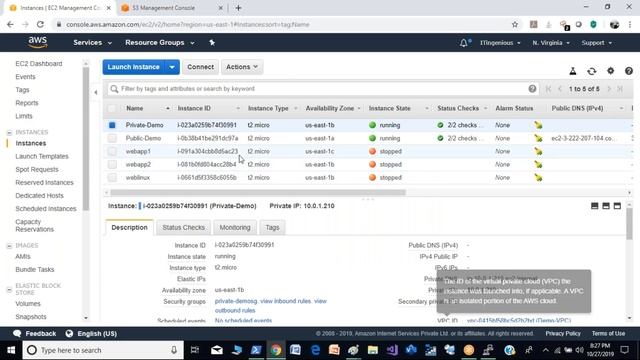The image size is (640, 360).
Task: Open a new browser tab
Action: click(238, 8)
